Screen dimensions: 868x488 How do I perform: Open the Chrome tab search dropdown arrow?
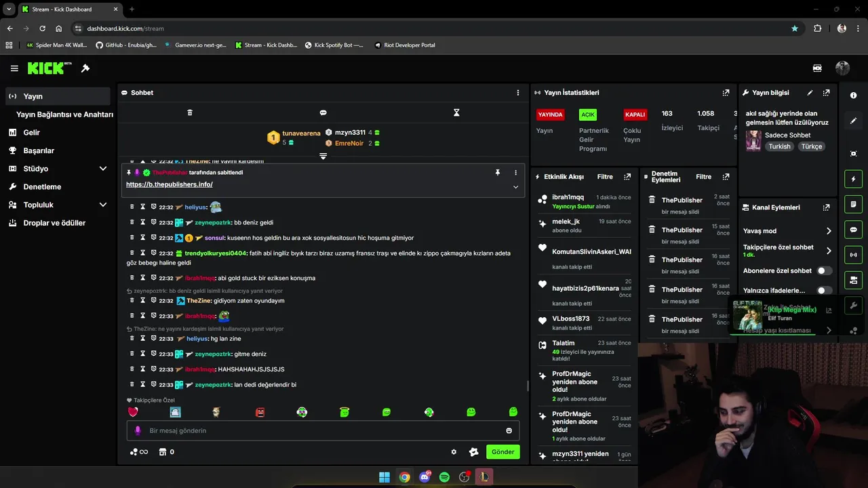9,9
